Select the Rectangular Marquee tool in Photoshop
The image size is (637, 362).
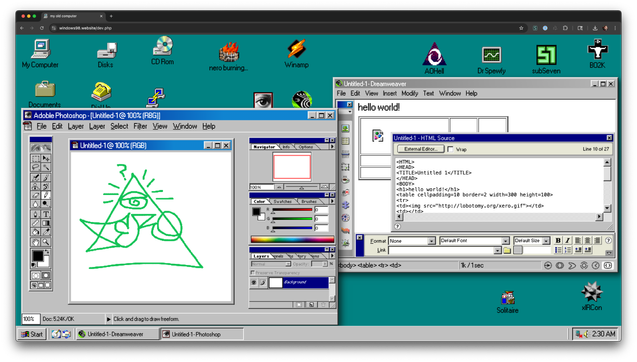coord(36,158)
